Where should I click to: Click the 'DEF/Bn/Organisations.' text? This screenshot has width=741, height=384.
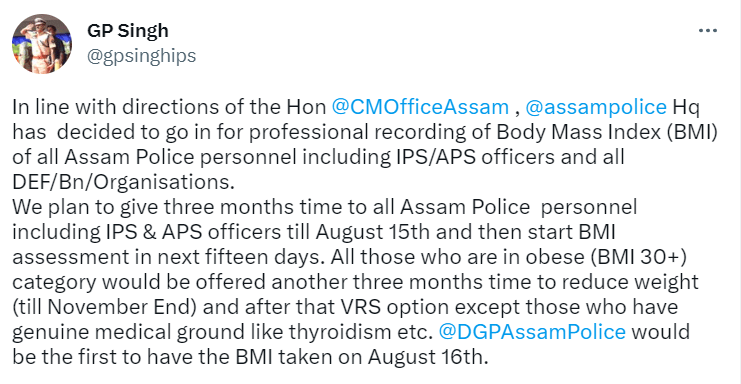(123, 182)
